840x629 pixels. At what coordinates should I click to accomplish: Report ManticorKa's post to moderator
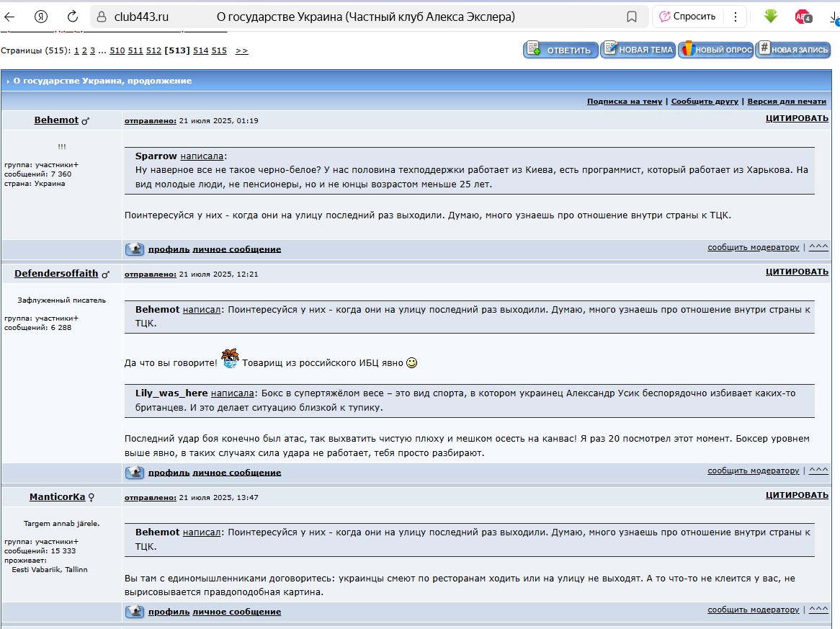pyautogui.click(x=754, y=610)
